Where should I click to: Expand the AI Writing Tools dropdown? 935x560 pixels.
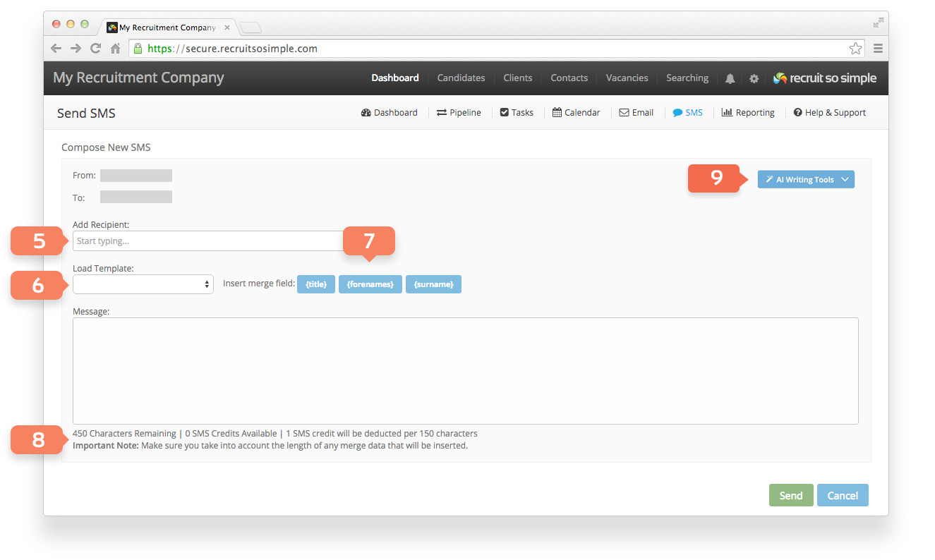pyautogui.click(x=806, y=180)
